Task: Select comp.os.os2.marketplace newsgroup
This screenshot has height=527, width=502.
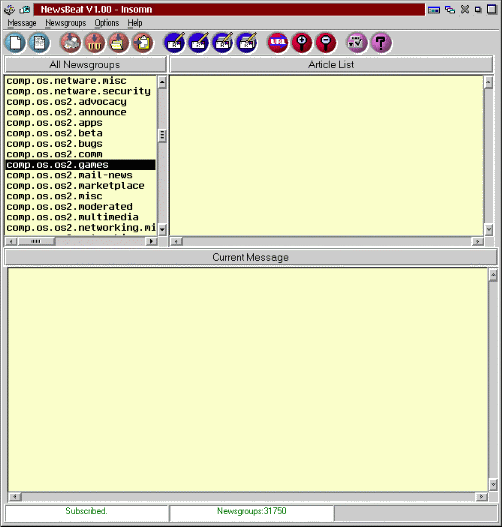Action: (80, 186)
